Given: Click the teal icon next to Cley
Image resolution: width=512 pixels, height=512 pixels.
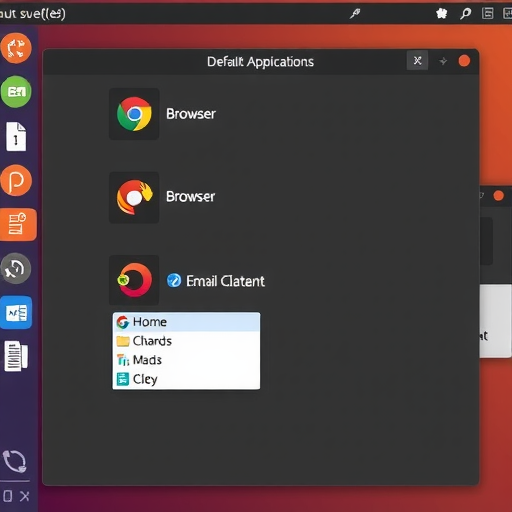Looking at the screenshot, I should pos(123,379).
